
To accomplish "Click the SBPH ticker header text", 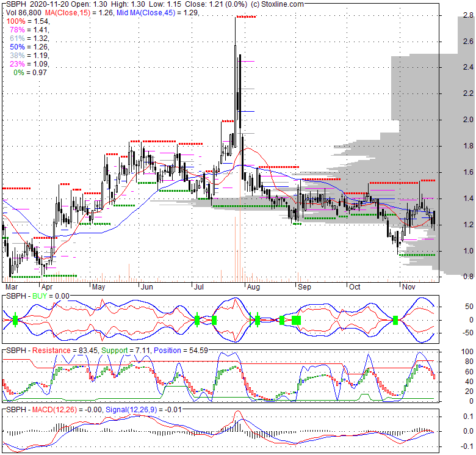I will [16, 4].
